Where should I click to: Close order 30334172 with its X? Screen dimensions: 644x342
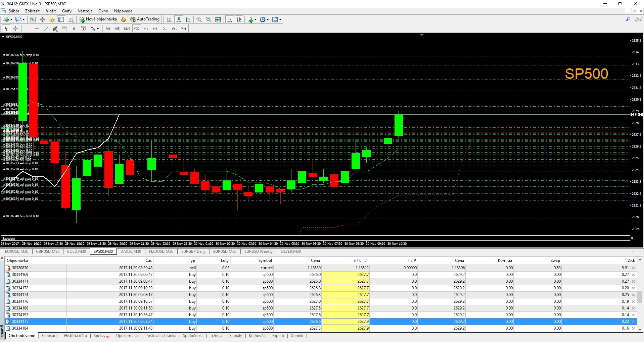click(634, 288)
